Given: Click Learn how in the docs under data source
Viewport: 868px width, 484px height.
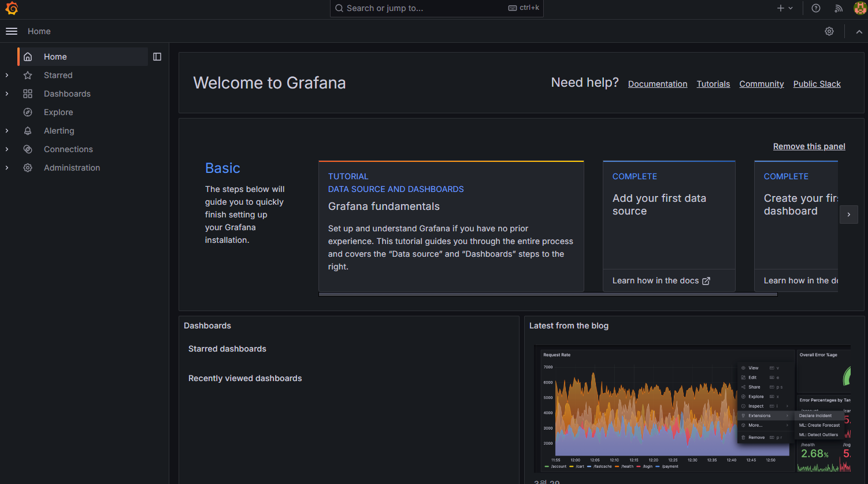Looking at the screenshot, I should click(x=661, y=280).
